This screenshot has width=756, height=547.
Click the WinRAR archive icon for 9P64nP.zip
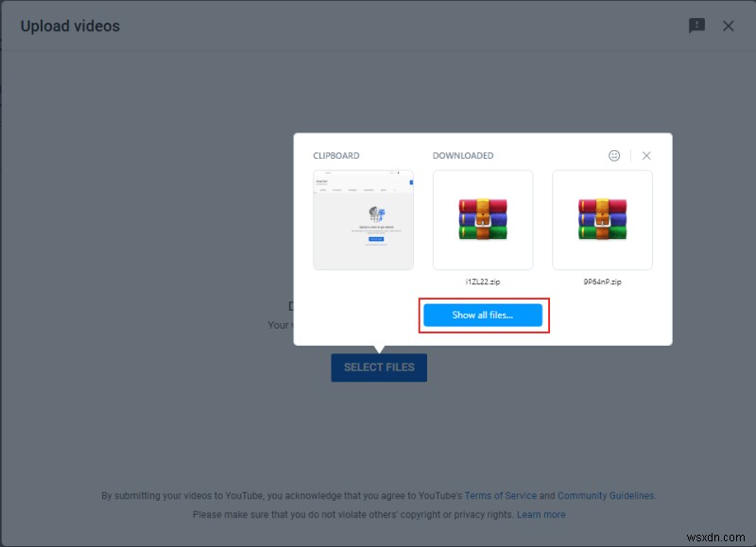pyautogui.click(x=602, y=219)
